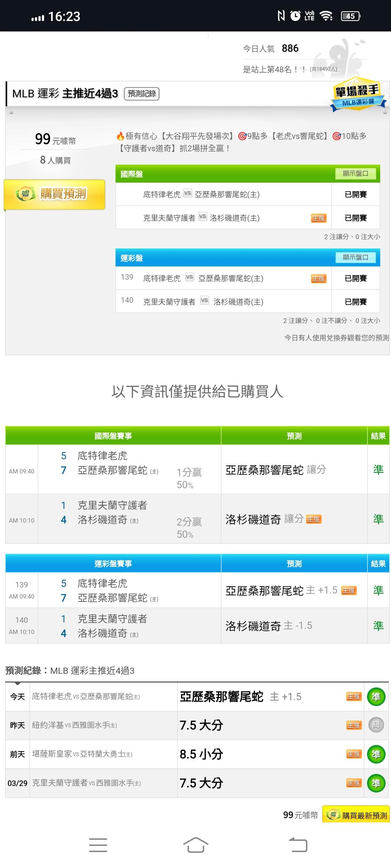Image resolution: width=391 pixels, height=868 pixels.
Task: Tap 今日有人使用兌換券觀看您的預測 notice
Action: 337,338
